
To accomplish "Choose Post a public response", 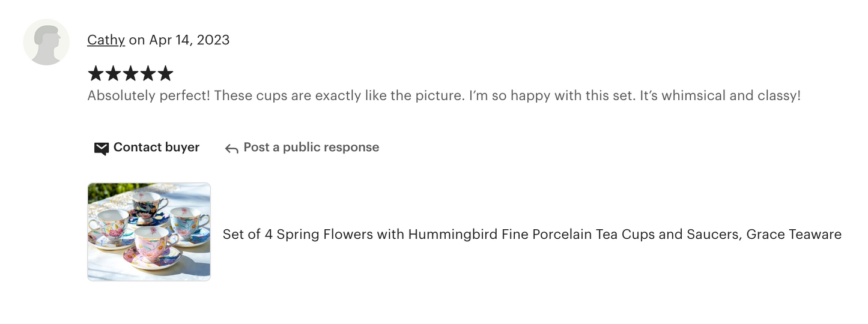I will (x=311, y=148).
